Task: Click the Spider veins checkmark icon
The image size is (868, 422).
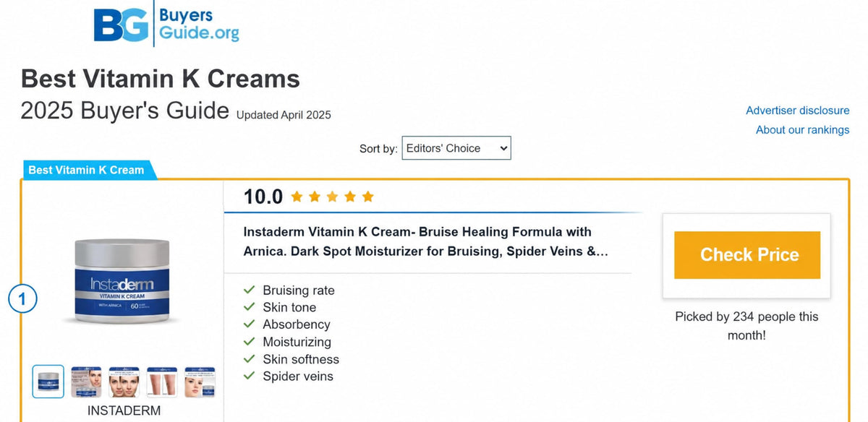Action: 250,376
